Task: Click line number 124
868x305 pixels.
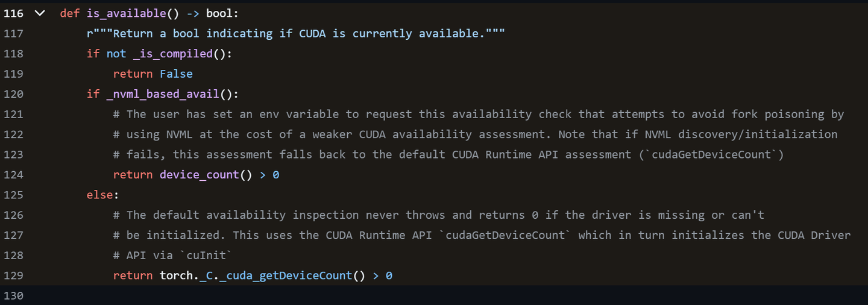Action: coord(13,175)
